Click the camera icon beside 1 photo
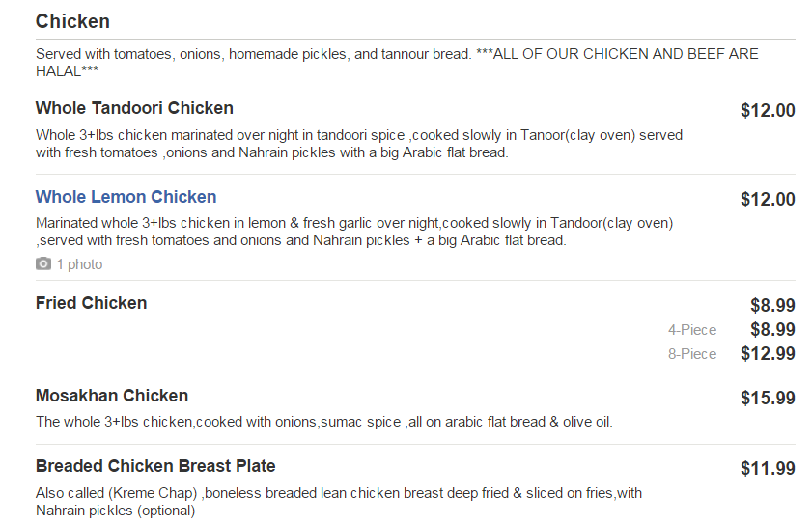Screen dimensions: 812x525 43,264
